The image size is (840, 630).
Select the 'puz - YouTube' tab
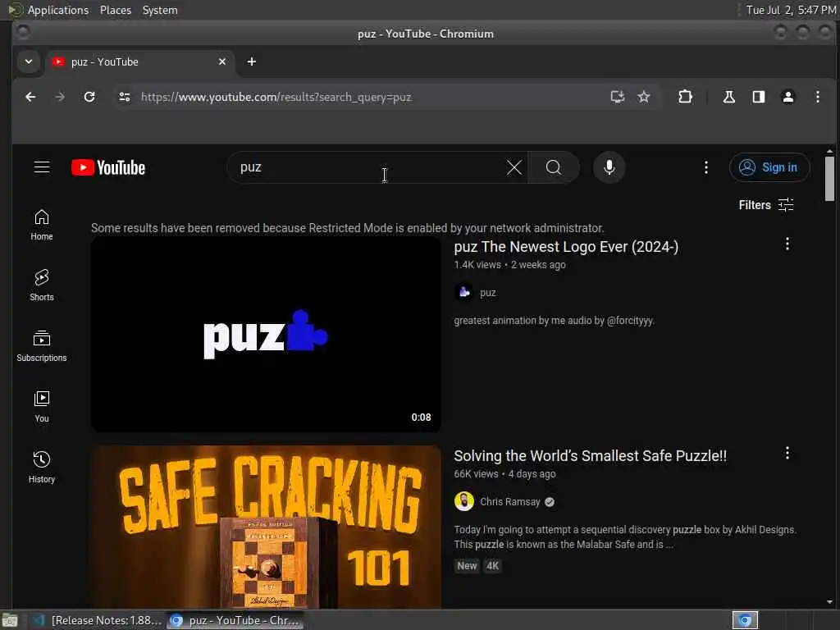139,62
